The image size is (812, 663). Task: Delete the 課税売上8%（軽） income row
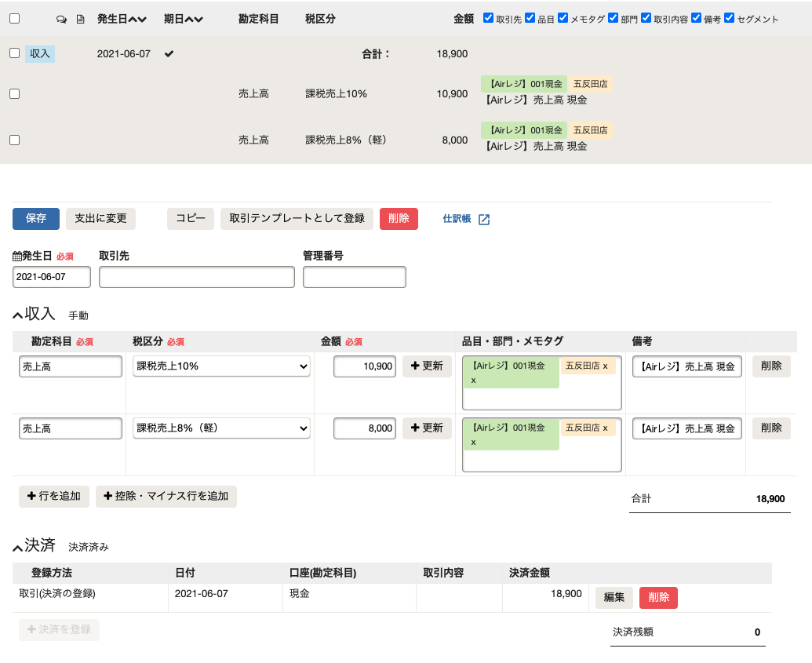point(771,428)
